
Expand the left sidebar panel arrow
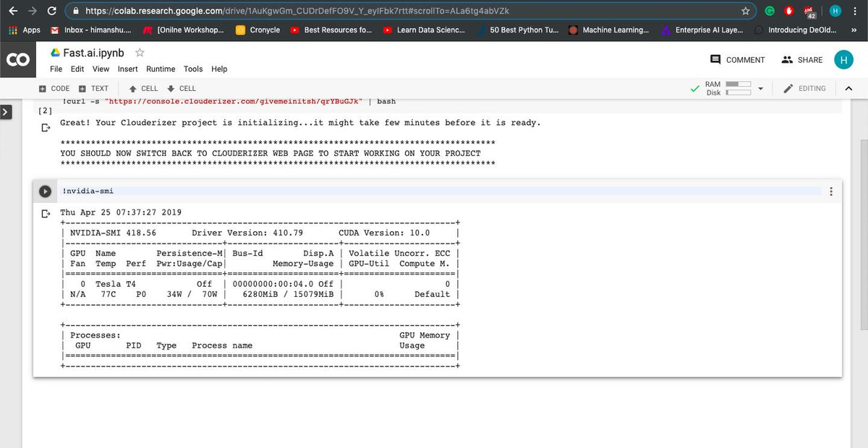(x=7, y=112)
